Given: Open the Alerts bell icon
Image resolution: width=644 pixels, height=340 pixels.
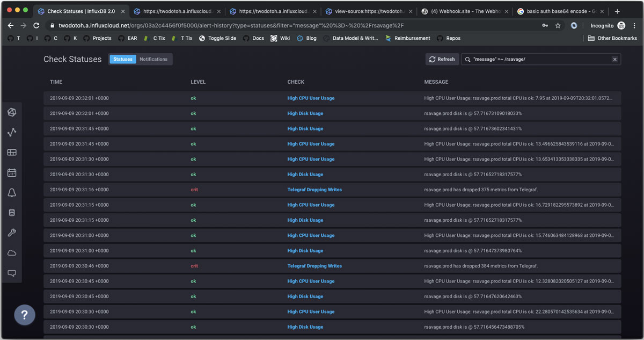Looking at the screenshot, I should (x=12, y=192).
